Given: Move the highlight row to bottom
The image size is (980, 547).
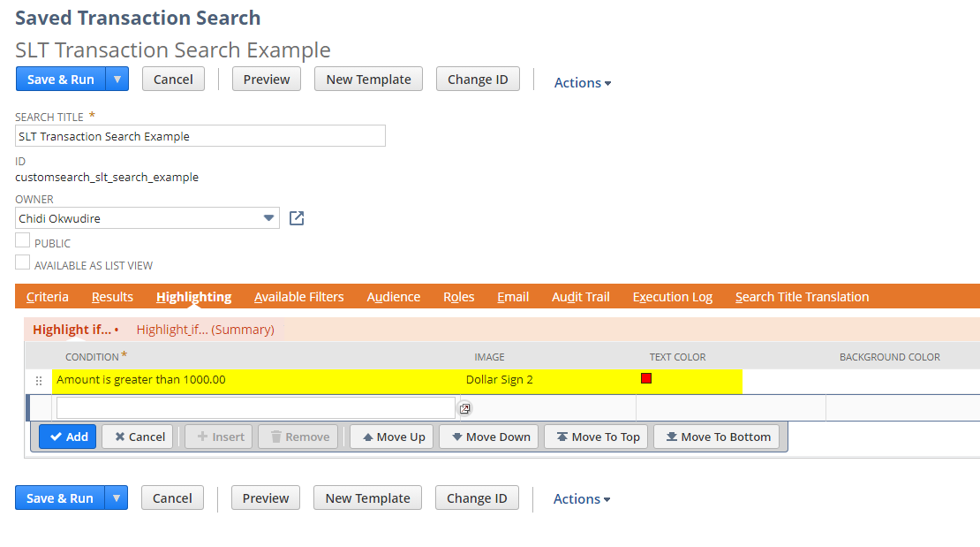Looking at the screenshot, I should coord(716,436).
